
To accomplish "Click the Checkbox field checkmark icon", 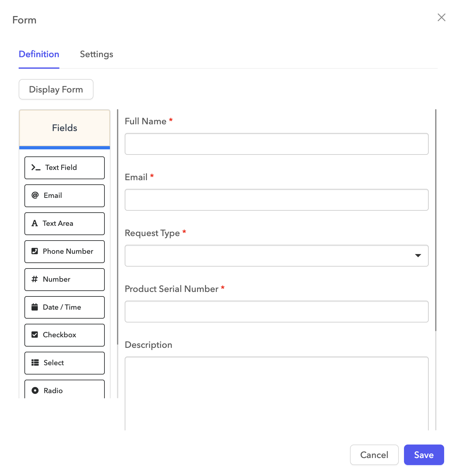I will (35, 335).
